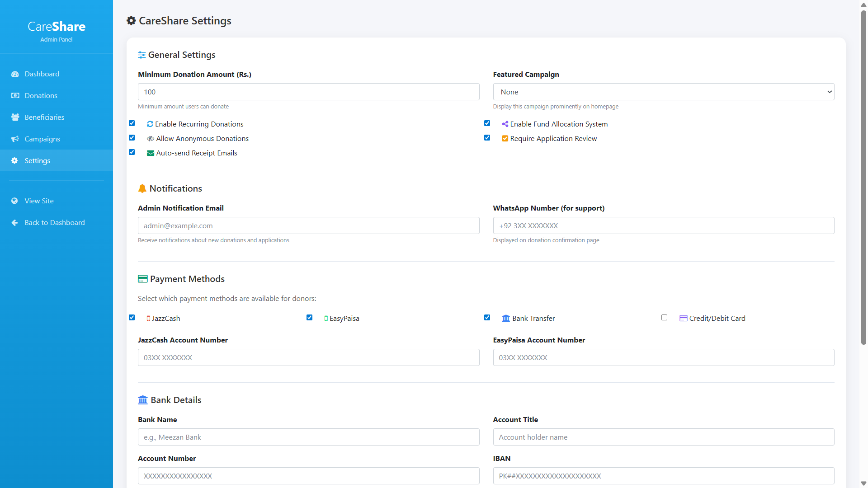Viewport: 868px width, 488px height.
Task: Click the bank Account Number input field
Action: 309,476
